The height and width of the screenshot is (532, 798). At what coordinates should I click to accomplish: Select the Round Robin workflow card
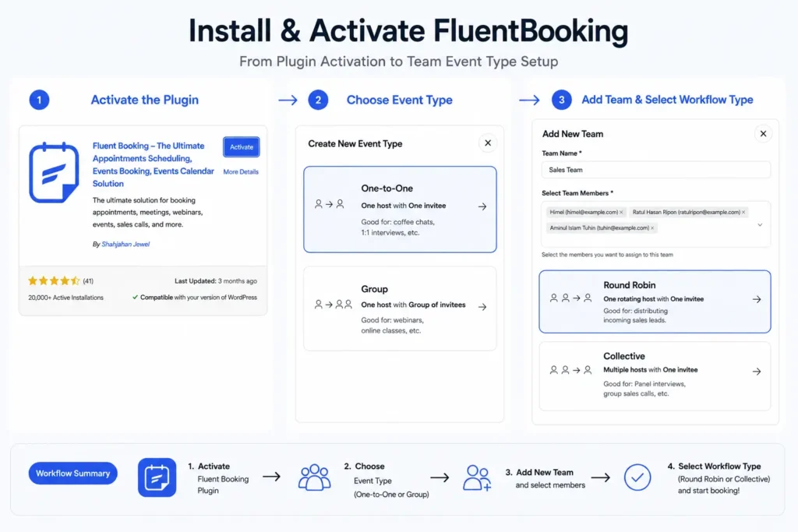655,301
